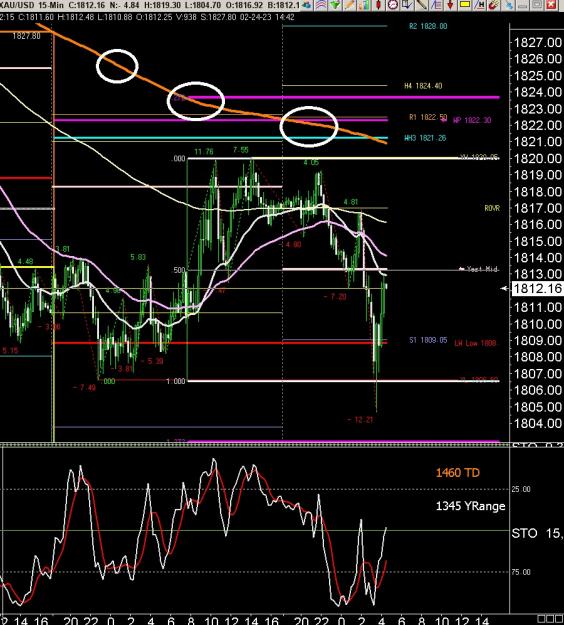Select the yellow rectangle drawing tool
The height and width of the screenshot is (625, 564).
(465, 5)
